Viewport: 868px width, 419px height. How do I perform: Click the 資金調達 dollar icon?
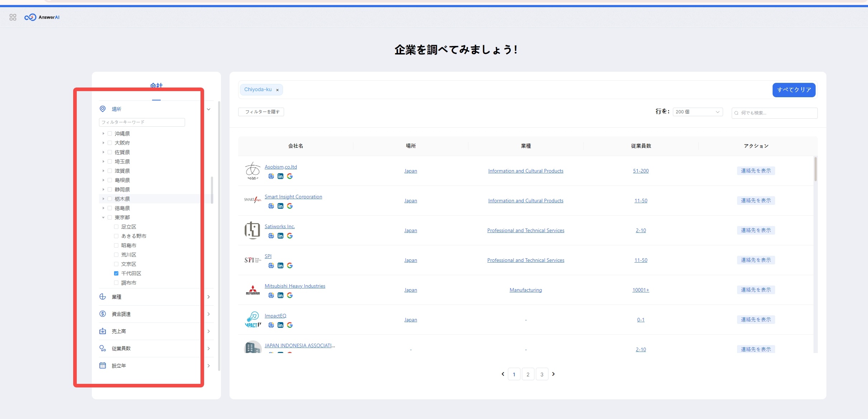click(x=103, y=314)
